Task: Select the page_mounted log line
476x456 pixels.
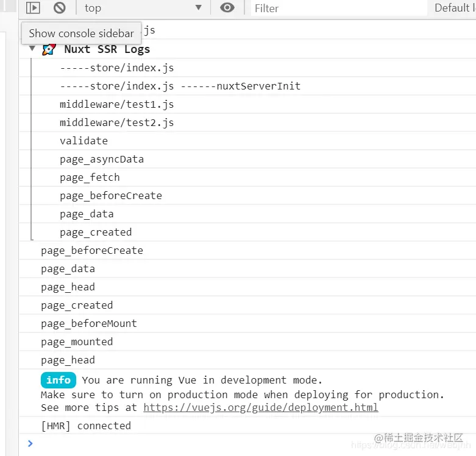Action: coord(77,342)
